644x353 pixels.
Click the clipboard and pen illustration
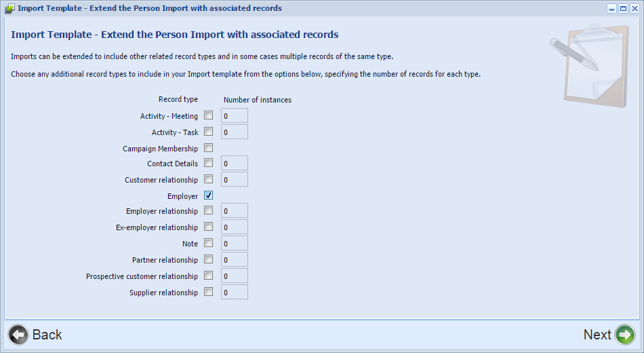pyautogui.click(x=590, y=66)
